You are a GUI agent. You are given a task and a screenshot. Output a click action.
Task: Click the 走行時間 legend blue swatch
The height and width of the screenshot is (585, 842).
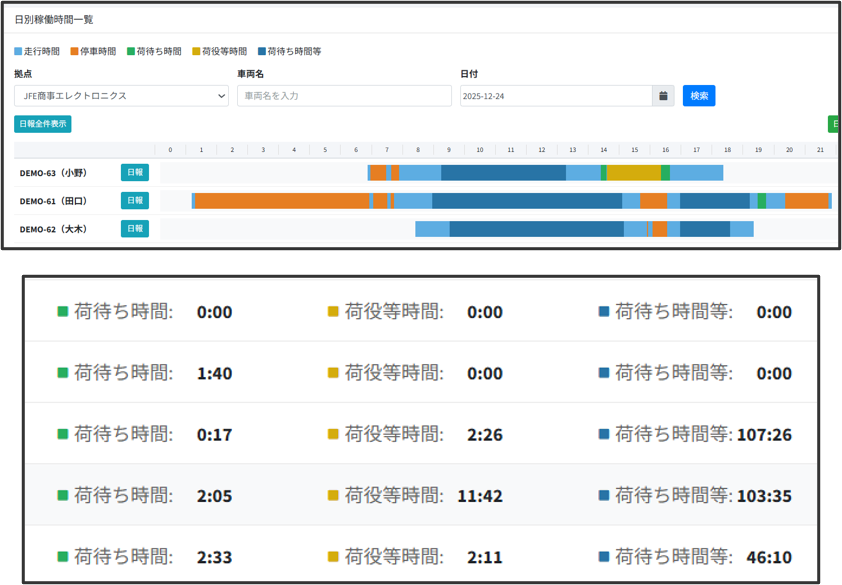[x=18, y=52]
